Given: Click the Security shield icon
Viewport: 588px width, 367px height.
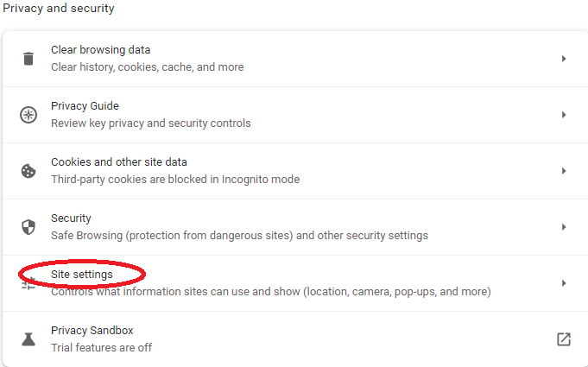Looking at the screenshot, I should coord(28,227).
